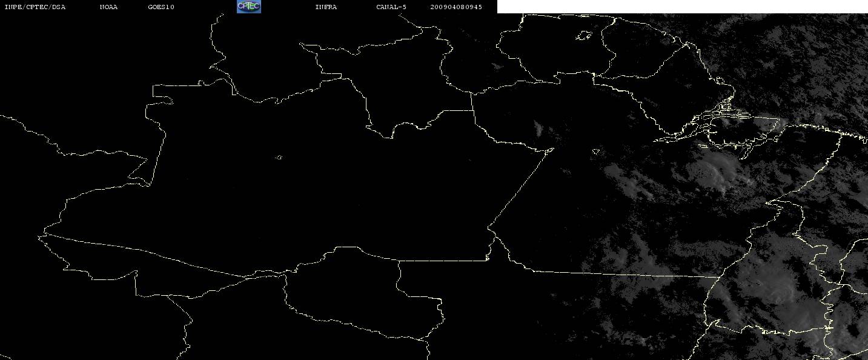868x360 pixels.
Task: Click the GOES10 satellite label
Action: pyautogui.click(x=161, y=7)
